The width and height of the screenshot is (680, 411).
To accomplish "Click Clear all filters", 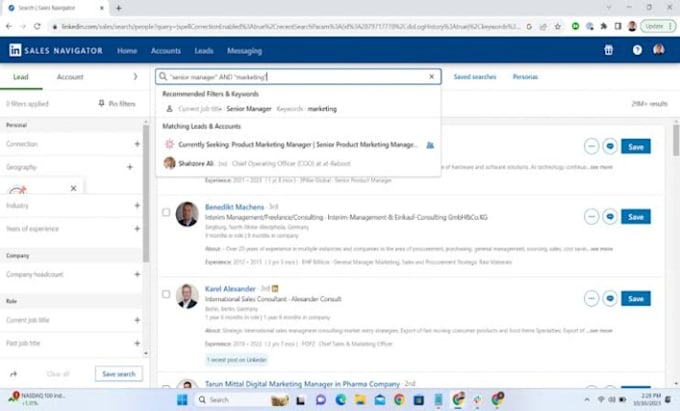I will pyautogui.click(x=58, y=374).
